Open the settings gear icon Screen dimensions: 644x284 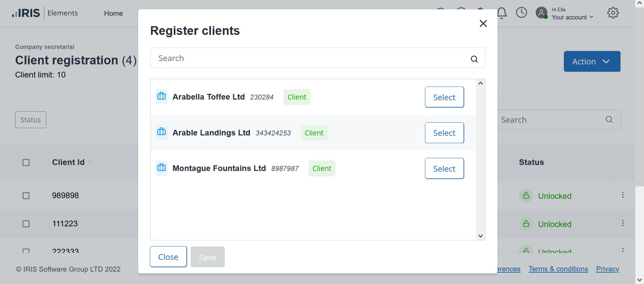click(x=613, y=13)
